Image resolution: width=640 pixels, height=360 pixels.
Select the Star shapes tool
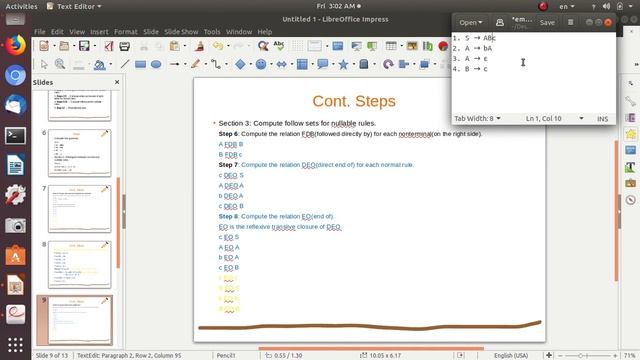343,64
